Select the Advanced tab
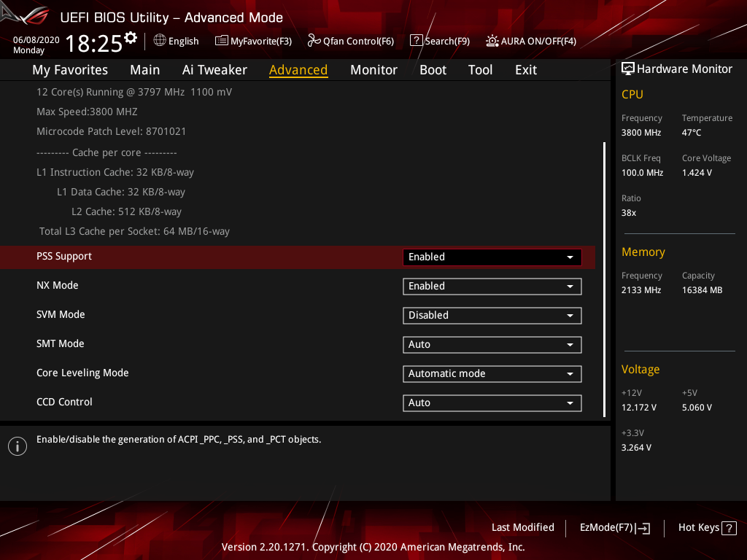The height and width of the screenshot is (560, 747). 298,70
